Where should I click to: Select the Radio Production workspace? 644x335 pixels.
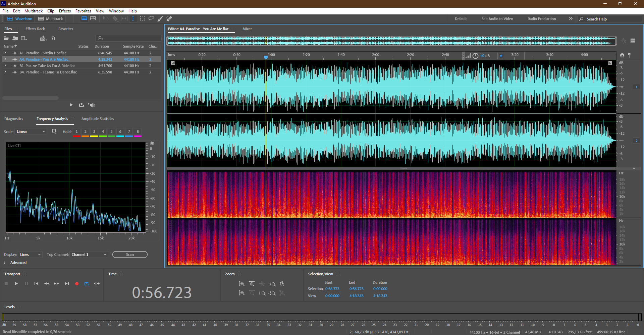542,19
